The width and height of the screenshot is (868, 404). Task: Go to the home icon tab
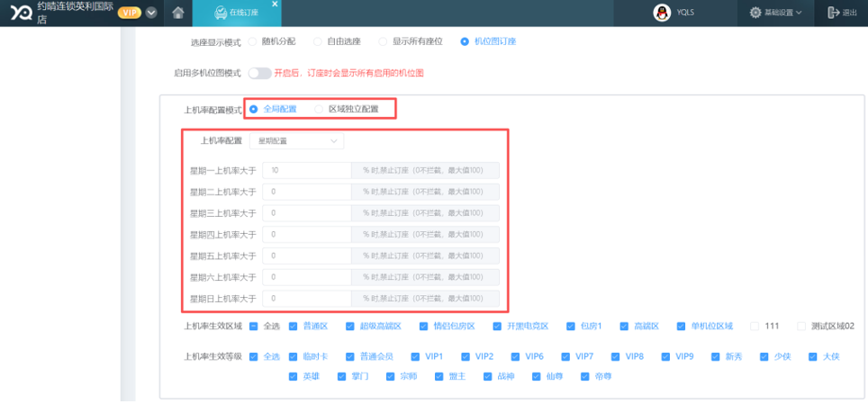click(177, 13)
